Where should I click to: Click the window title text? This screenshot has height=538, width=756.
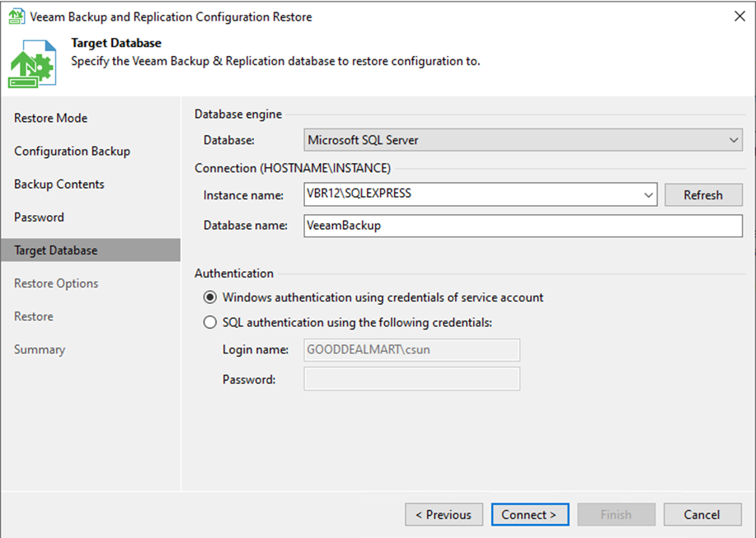tap(171, 16)
